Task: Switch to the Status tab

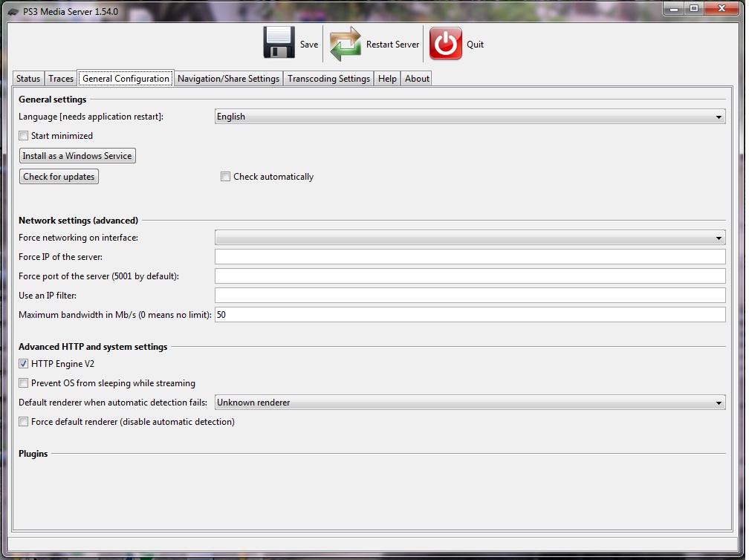Action: (x=28, y=78)
